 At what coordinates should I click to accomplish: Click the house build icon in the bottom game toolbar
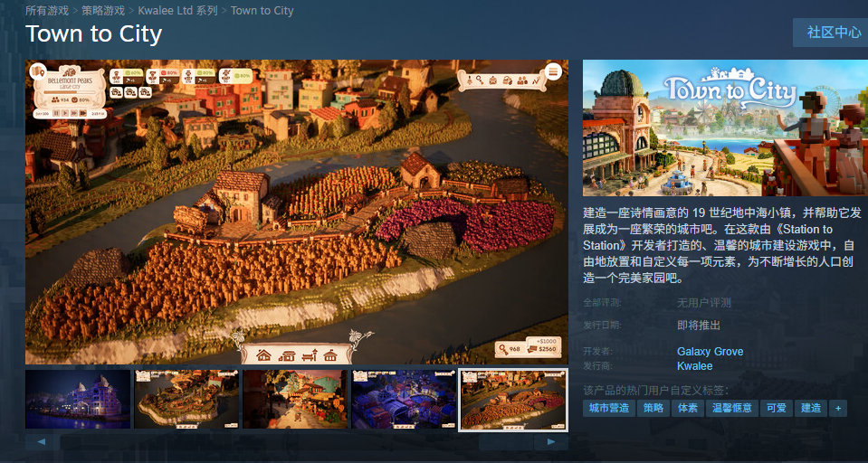263,354
